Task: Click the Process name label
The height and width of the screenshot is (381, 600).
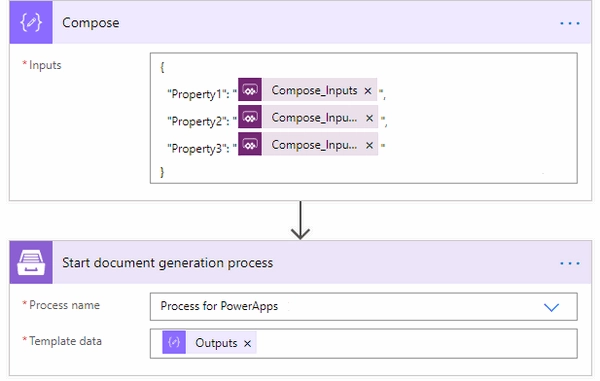Action: (x=64, y=305)
